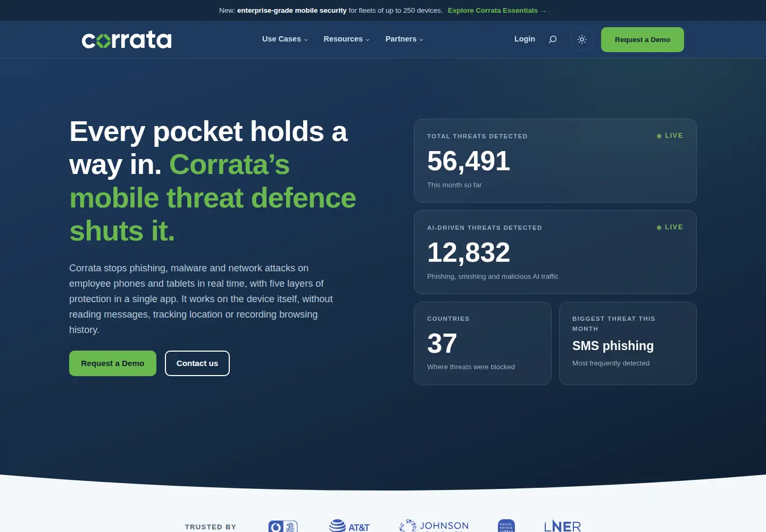Open the search magnifier icon
The height and width of the screenshot is (532, 766).
(x=553, y=39)
